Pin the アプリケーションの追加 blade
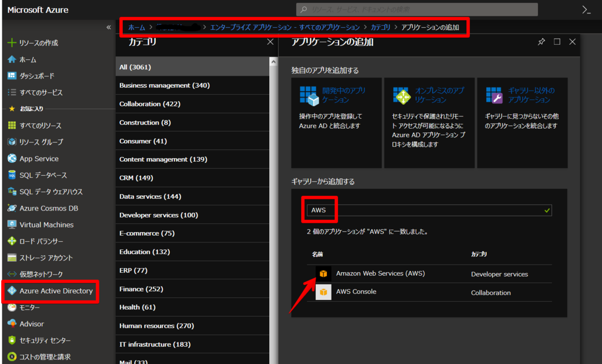This screenshot has height=364, width=602. pyautogui.click(x=541, y=42)
